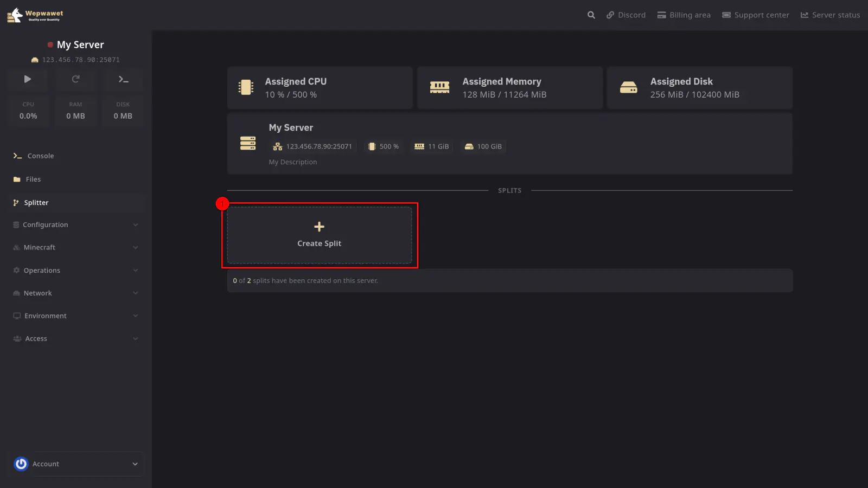
Task: Open the console shortcut icon under server name
Action: coord(123,79)
